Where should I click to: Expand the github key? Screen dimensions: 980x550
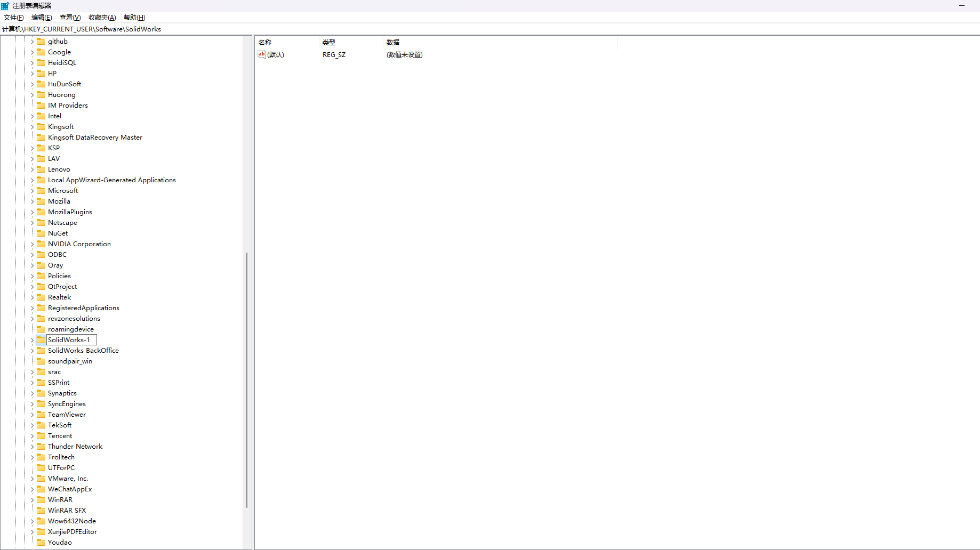click(32, 42)
